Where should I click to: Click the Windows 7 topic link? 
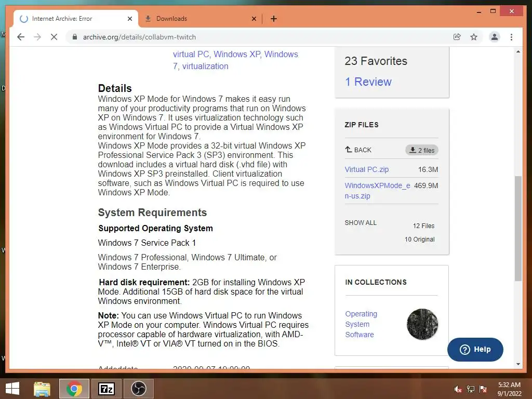tap(235, 60)
